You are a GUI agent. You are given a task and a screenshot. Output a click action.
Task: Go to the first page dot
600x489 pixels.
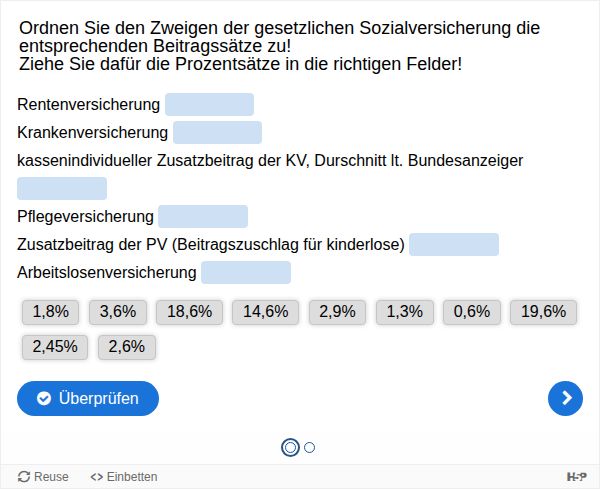coord(290,447)
